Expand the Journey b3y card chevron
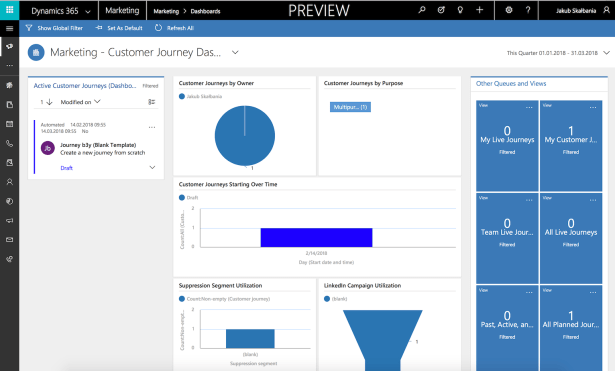The width and height of the screenshot is (615, 371). pyautogui.click(x=153, y=167)
